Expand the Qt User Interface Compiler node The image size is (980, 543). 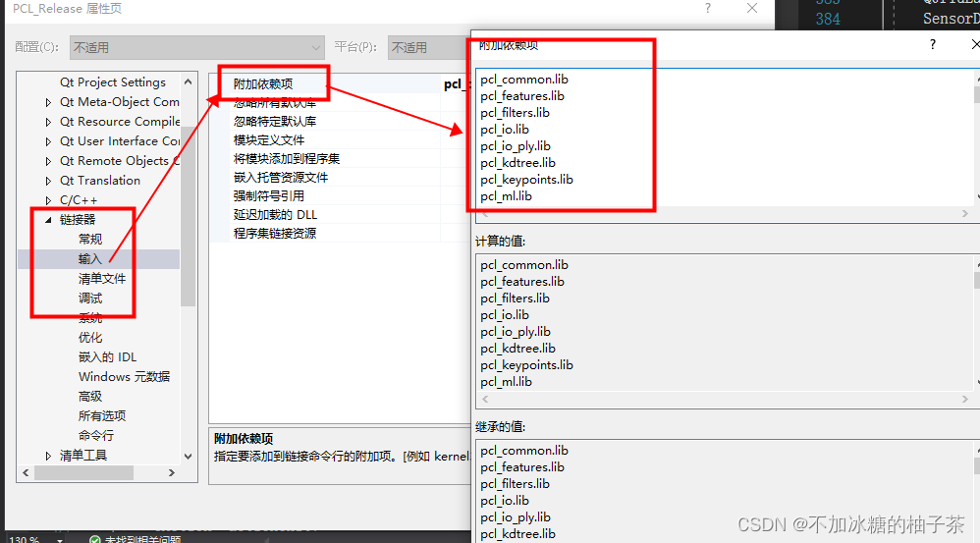[48, 141]
